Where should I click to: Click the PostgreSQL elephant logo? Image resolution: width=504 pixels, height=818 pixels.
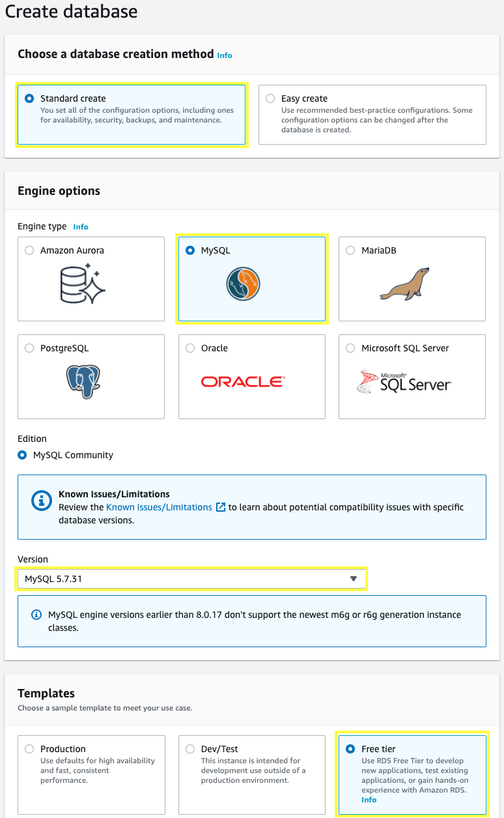(x=83, y=382)
